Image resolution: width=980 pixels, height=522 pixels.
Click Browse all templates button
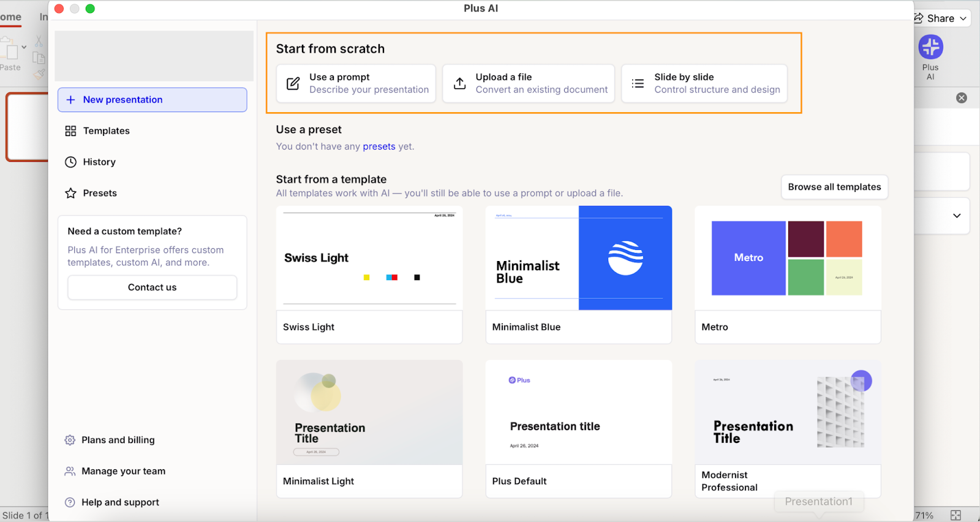(x=834, y=187)
